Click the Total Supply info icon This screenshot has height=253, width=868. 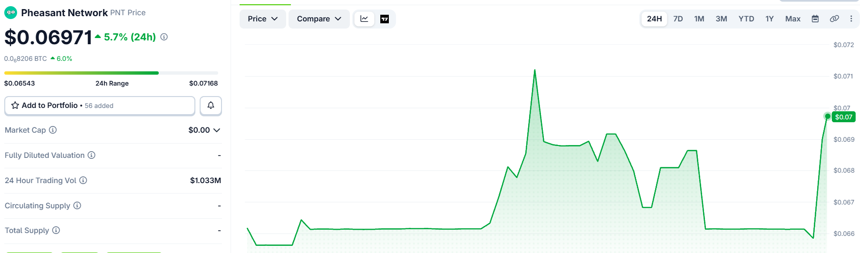pyautogui.click(x=56, y=230)
